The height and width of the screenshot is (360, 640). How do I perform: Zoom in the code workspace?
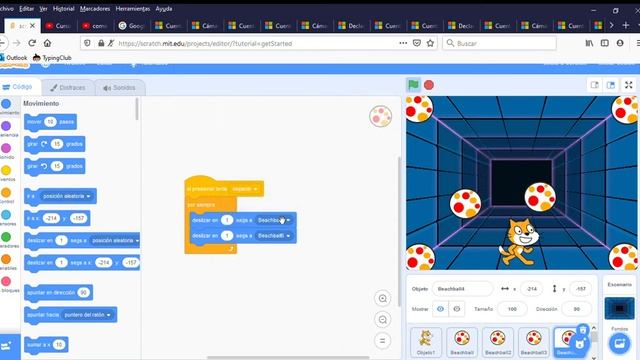pos(382,298)
